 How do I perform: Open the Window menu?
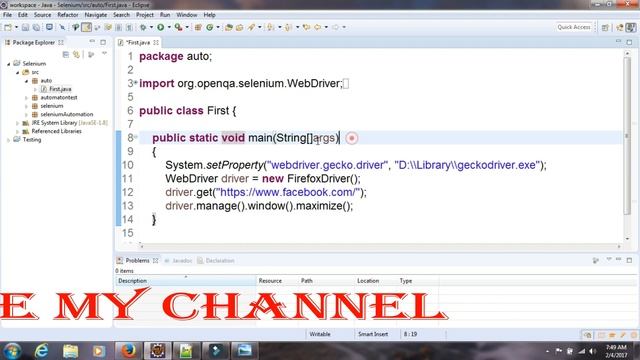187,15
